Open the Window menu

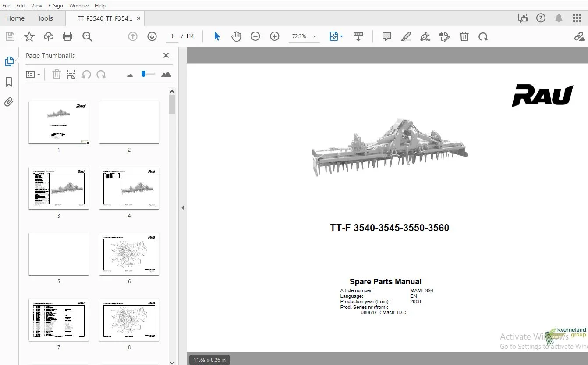point(79,5)
